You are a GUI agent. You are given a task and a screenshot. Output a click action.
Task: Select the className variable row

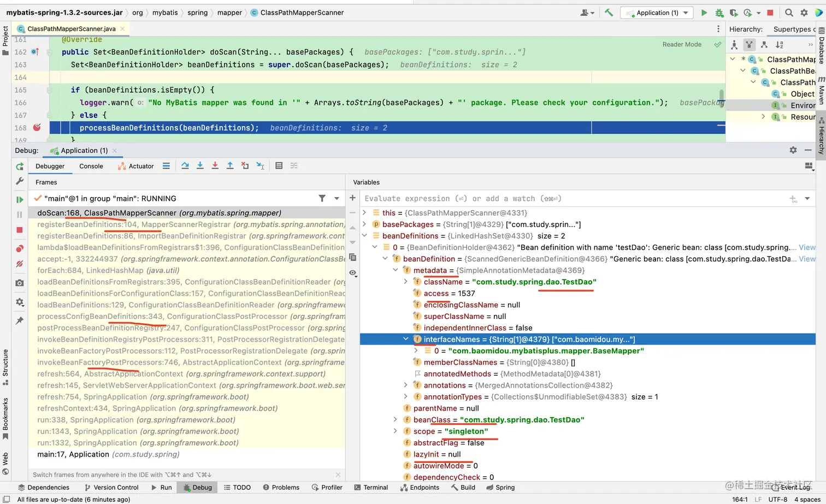(587, 282)
